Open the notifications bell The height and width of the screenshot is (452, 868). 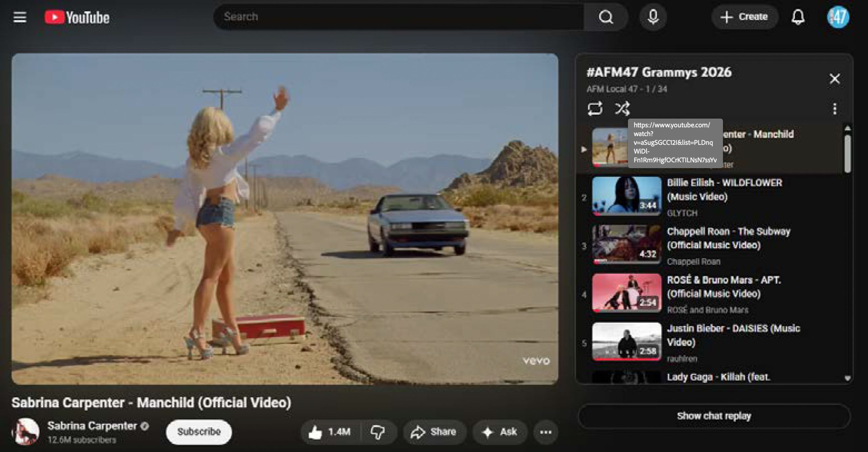coord(797,17)
